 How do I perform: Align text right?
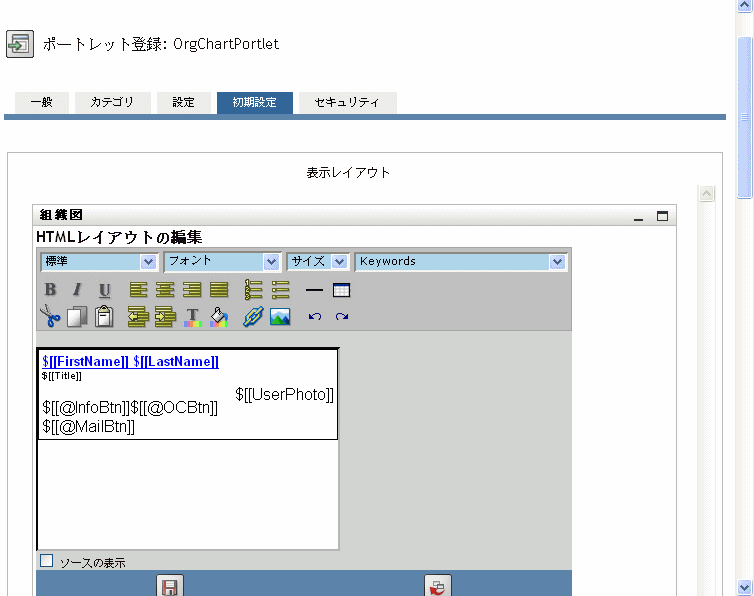click(192, 290)
